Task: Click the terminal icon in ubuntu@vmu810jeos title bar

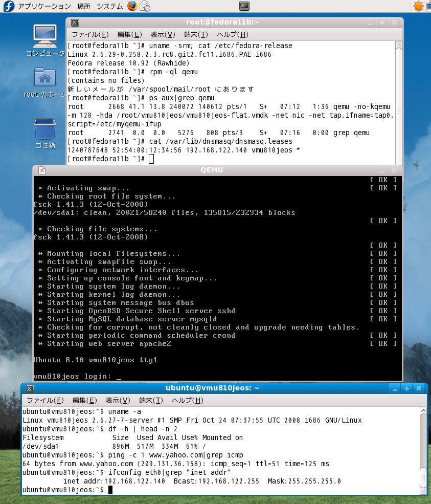Action: click(x=30, y=388)
